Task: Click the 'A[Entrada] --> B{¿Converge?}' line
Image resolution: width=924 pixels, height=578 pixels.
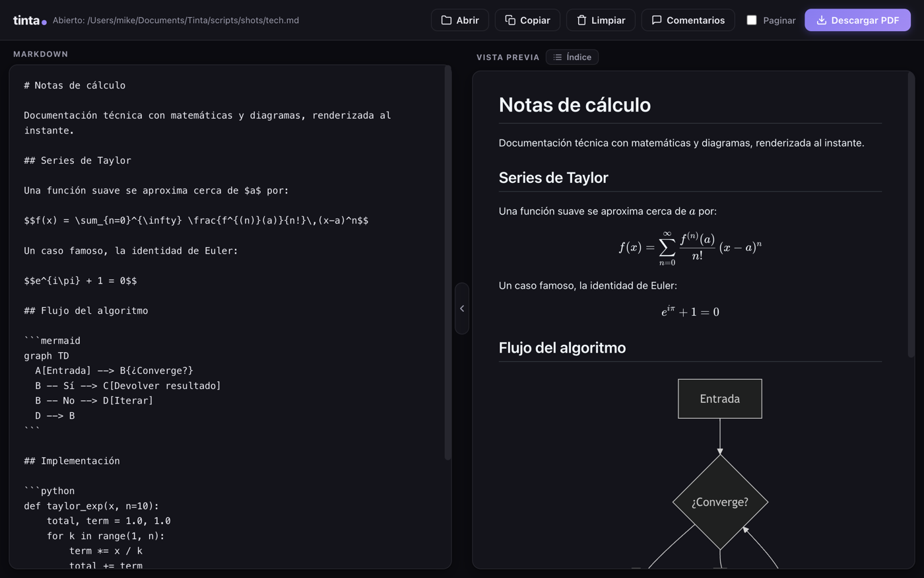Action: (114, 371)
